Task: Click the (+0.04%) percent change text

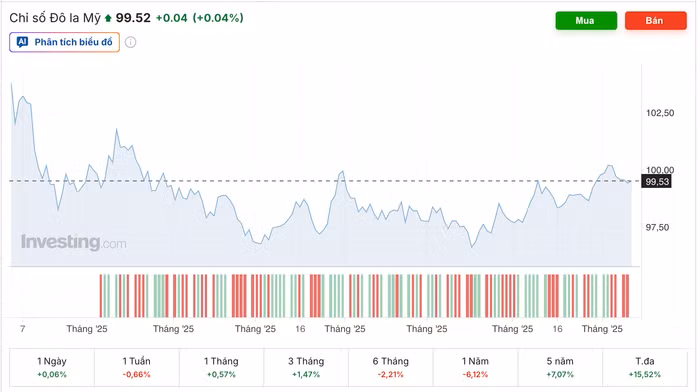Action: pyautogui.click(x=218, y=18)
